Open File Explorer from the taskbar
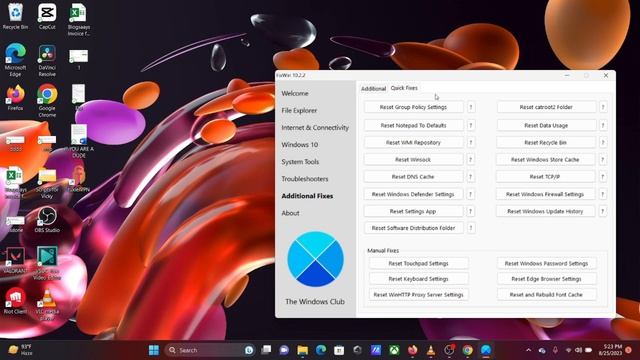The height and width of the screenshot is (360, 640). [302, 350]
